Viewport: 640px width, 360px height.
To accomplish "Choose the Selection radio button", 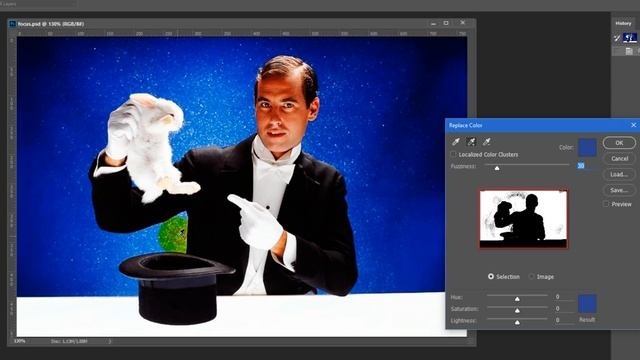I will 491,276.
